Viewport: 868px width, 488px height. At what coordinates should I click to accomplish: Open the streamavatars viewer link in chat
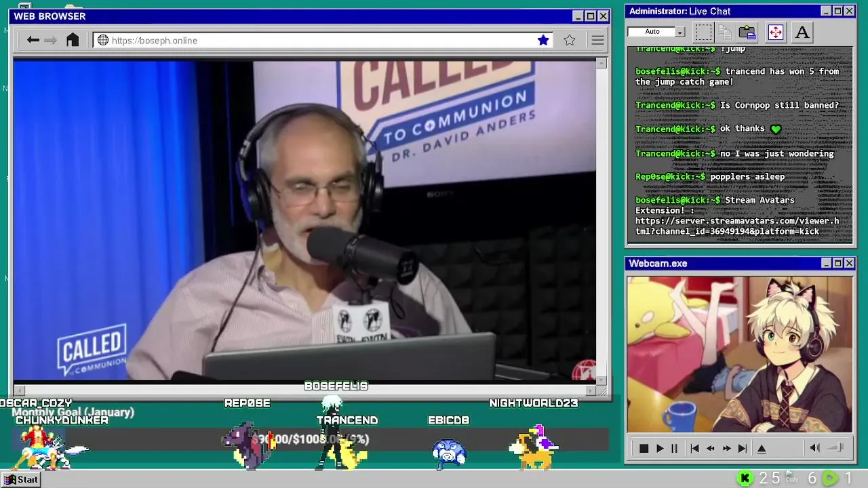click(x=737, y=226)
